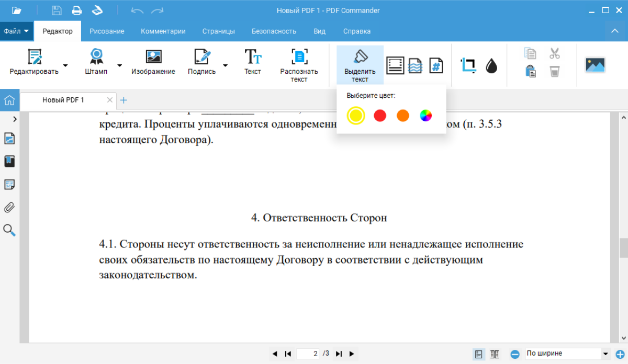Open the Справка tab

(x=357, y=31)
